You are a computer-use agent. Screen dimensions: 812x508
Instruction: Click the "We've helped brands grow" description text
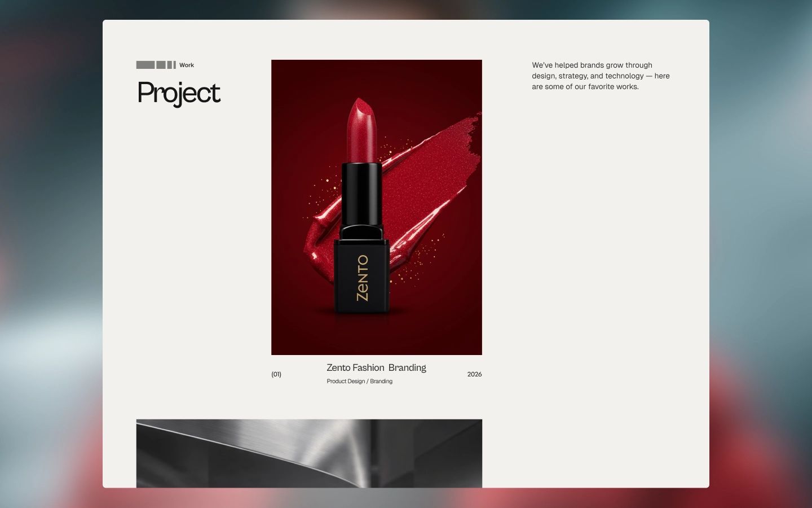[x=592, y=65]
